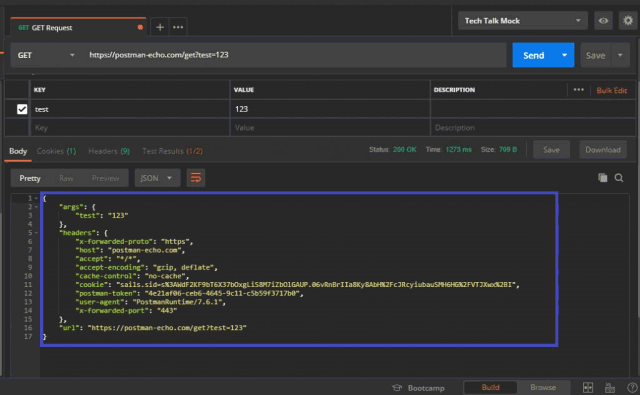The height and width of the screenshot is (395, 640).
Task: Click the 1273 ms response time
Action: coord(458,150)
